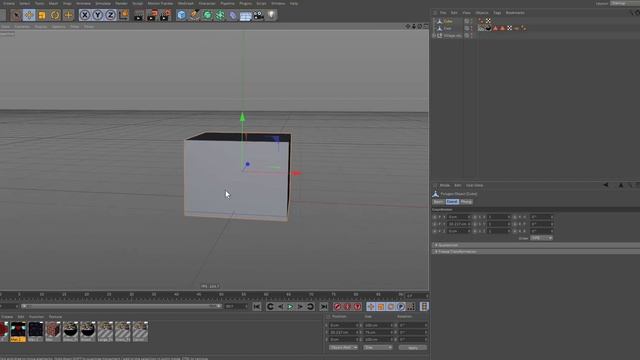
Task: Click Apply in Coordinate Manager
Action: 413,348
